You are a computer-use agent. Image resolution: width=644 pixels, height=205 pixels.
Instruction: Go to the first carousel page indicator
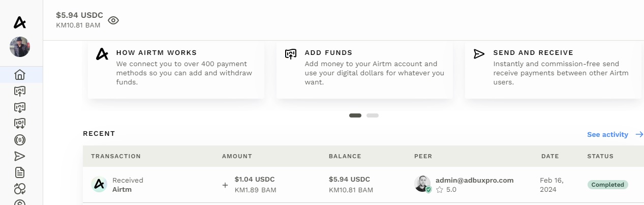tap(355, 115)
